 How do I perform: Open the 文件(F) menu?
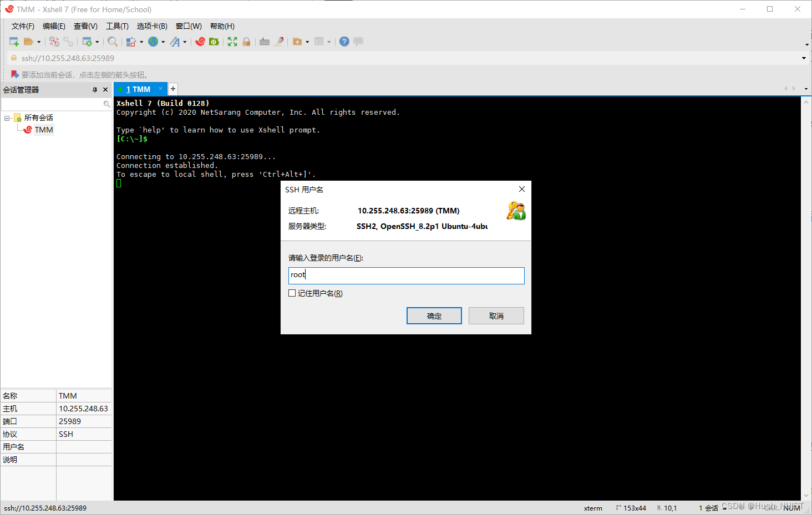(x=23, y=26)
